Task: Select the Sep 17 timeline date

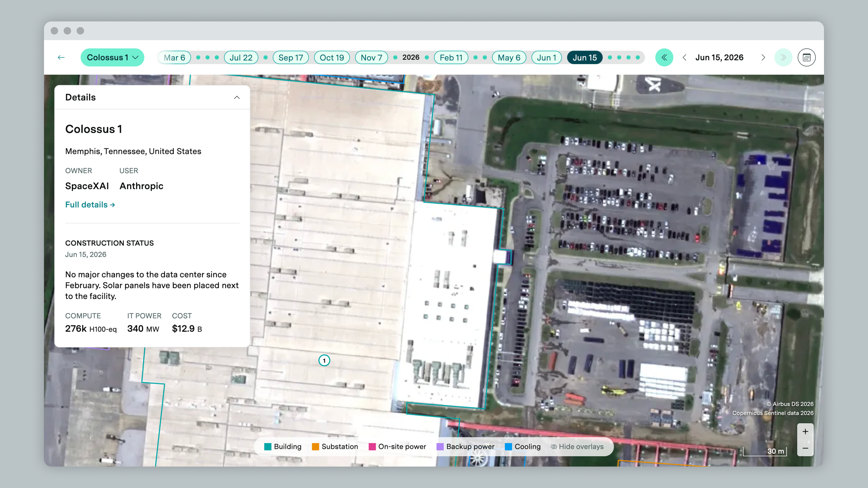Action: pyautogui.click(x=291, y=58)
